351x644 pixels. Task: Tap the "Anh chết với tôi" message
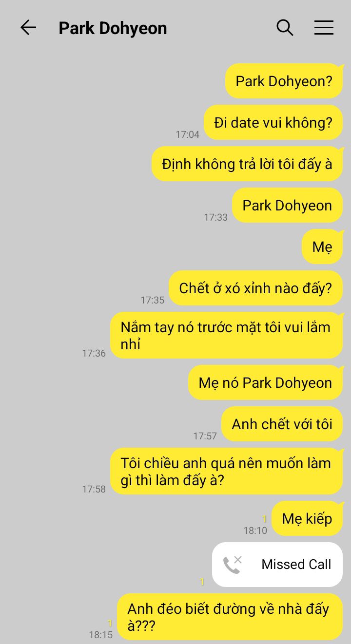tap(282, 424)
